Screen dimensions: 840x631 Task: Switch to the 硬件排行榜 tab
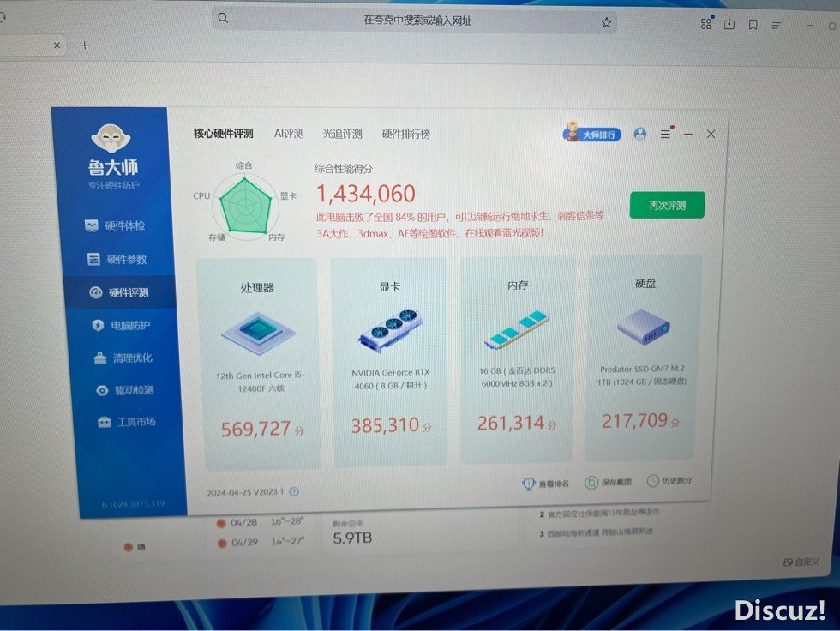pos(406,134)
